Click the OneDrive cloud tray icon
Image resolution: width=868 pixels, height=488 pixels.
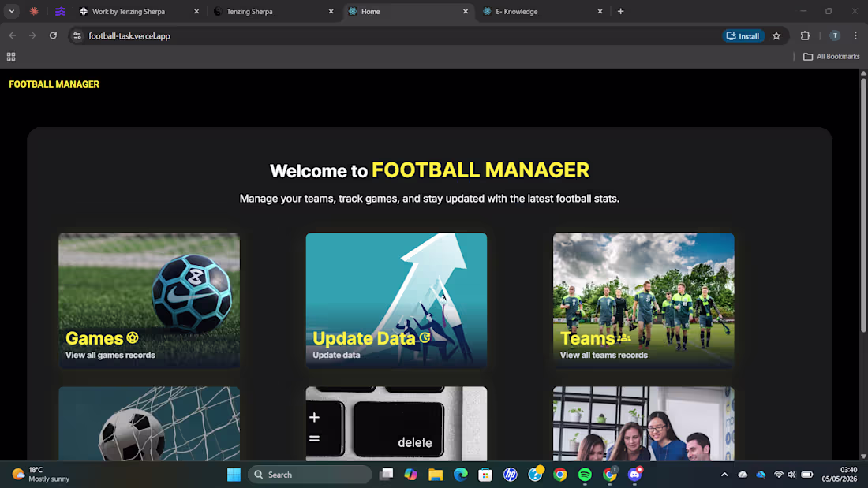[743, 475]
